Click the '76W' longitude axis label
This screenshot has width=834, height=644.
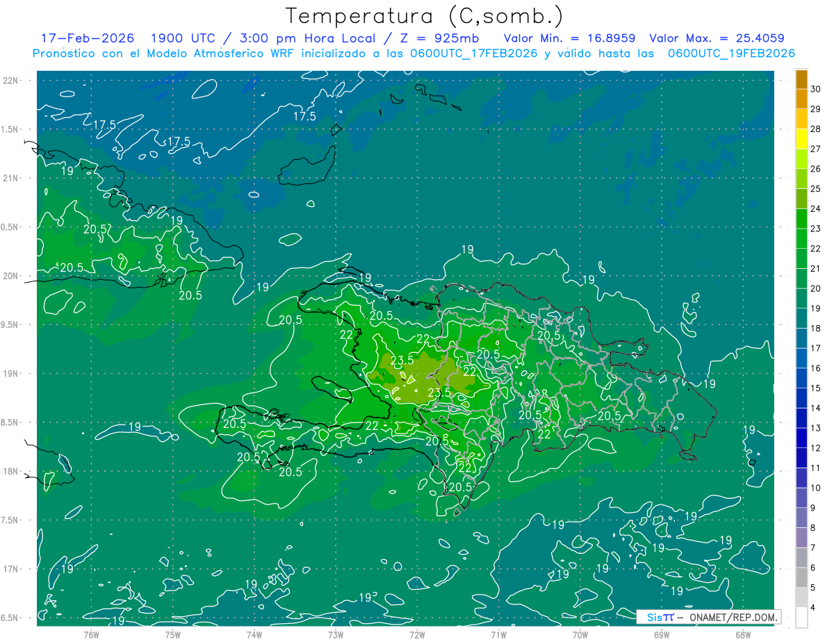(x=91, y=634)
